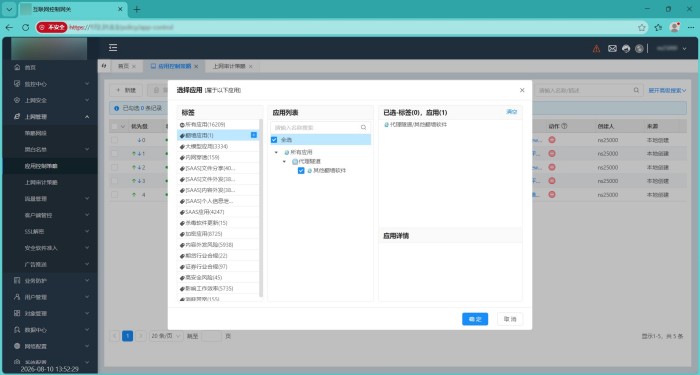The image size is (700, 375).
Task: Expand 安全软件准入 submenu
Action: point(49,248)
